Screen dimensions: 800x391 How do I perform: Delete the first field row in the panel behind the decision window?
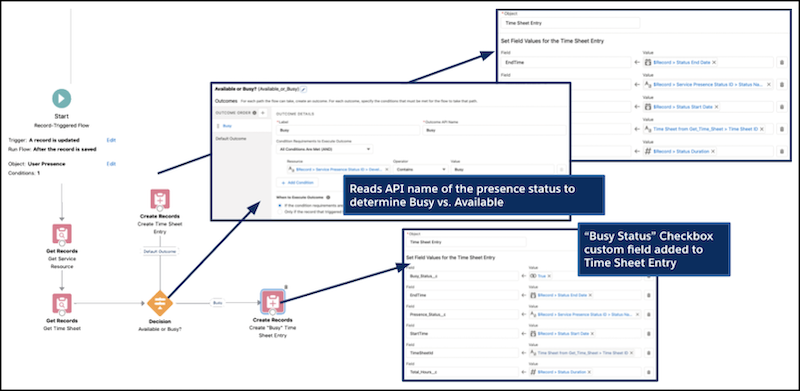tap(781, 62)
